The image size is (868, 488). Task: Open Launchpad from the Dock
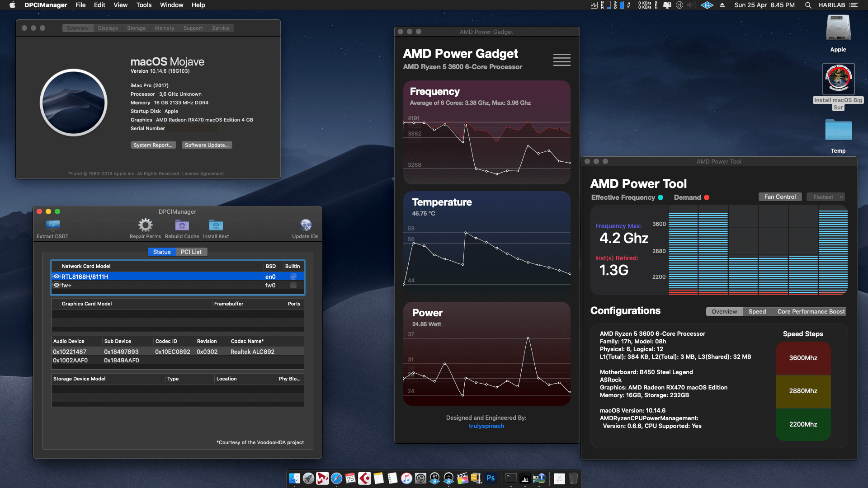[308, 478]
